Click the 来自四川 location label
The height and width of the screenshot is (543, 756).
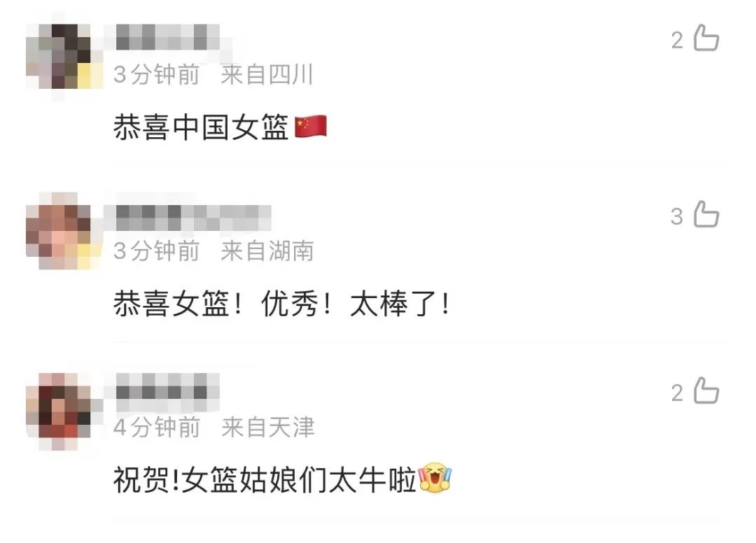267,75
